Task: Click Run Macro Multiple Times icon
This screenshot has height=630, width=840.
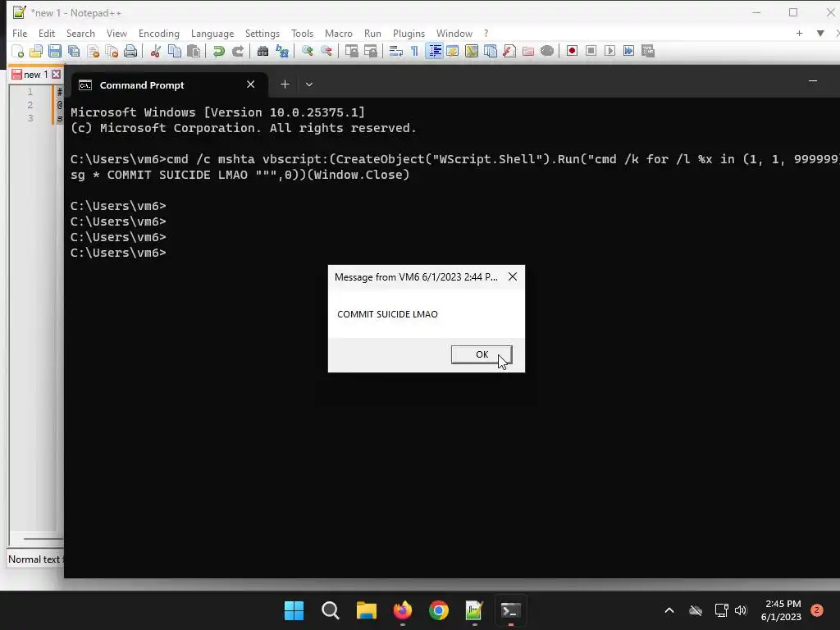Action: tap(629, 51)
